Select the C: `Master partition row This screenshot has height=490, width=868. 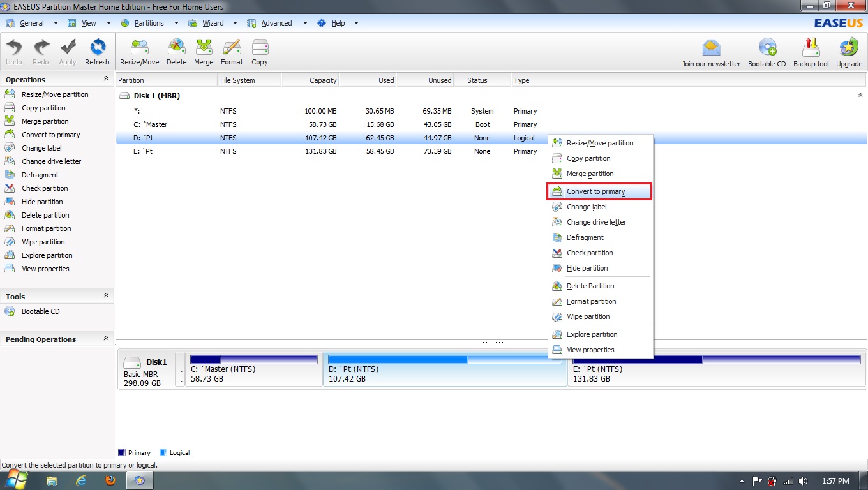tap(490, 124)
